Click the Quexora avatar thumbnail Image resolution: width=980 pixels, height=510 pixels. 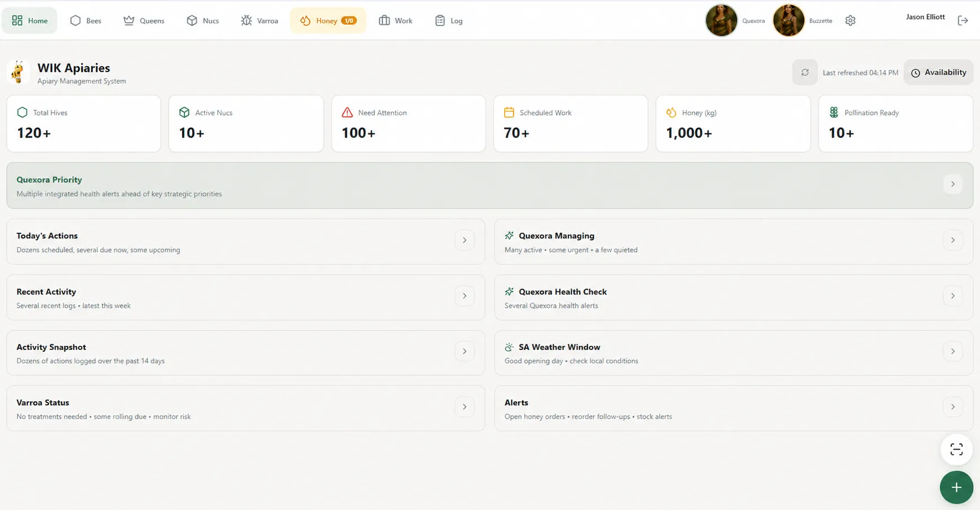[721, 20]
